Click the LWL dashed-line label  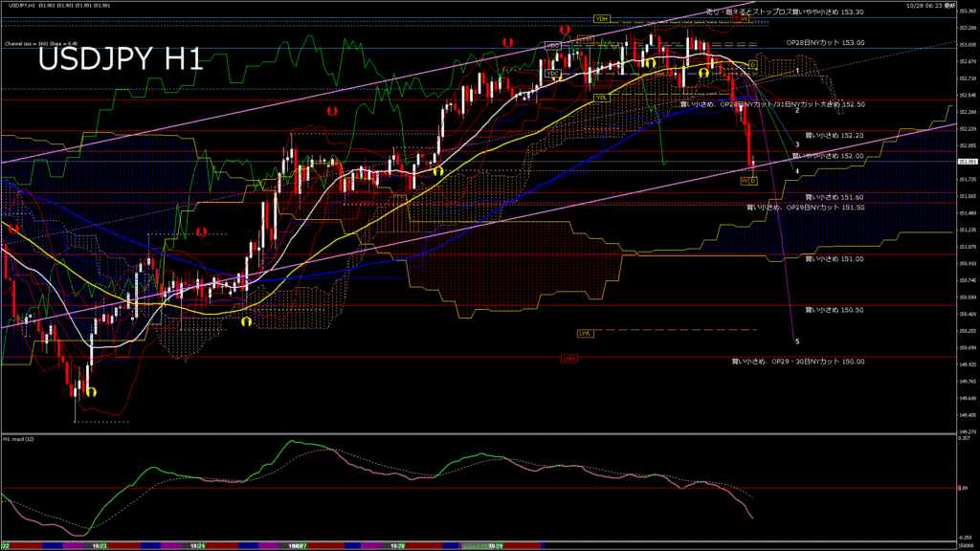tap(585, 333)
